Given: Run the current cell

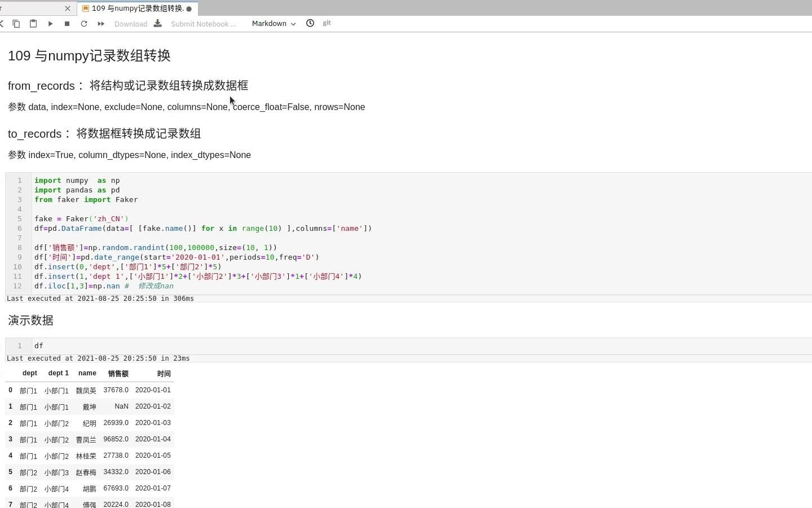Looking at the screenshot, I should [x=50, y=23].
